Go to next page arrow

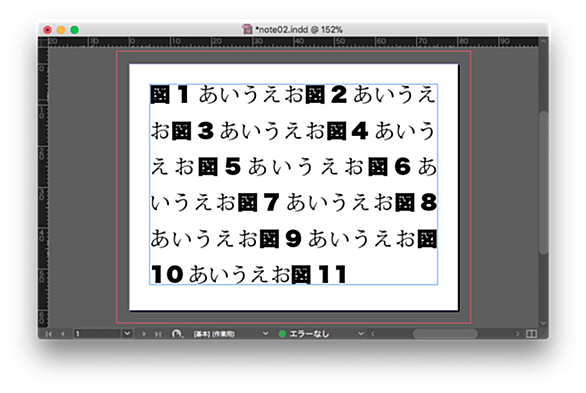[144, 334]
